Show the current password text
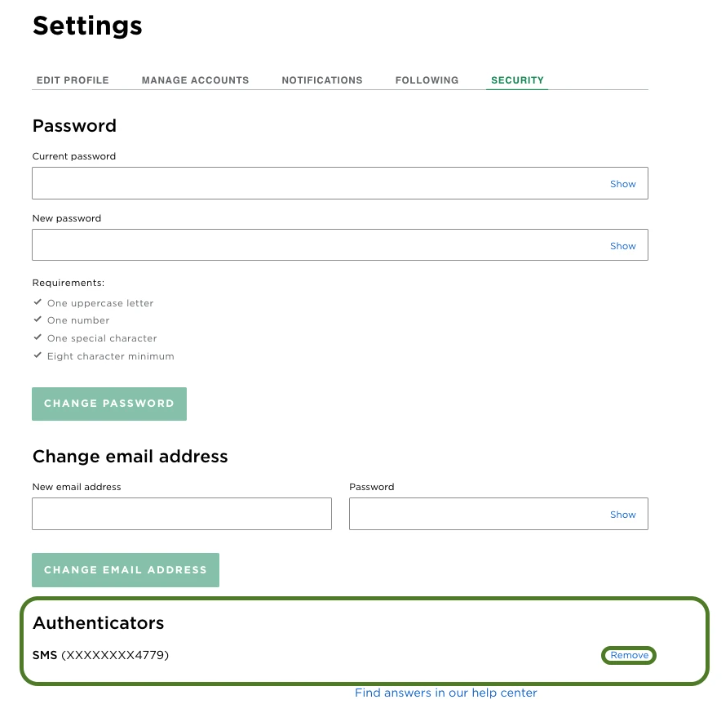 [x=623, y=184]
